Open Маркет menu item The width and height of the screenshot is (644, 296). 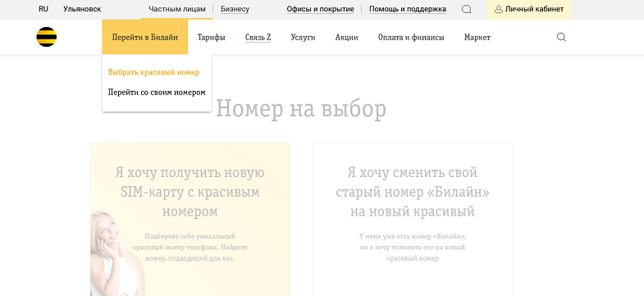477,38
